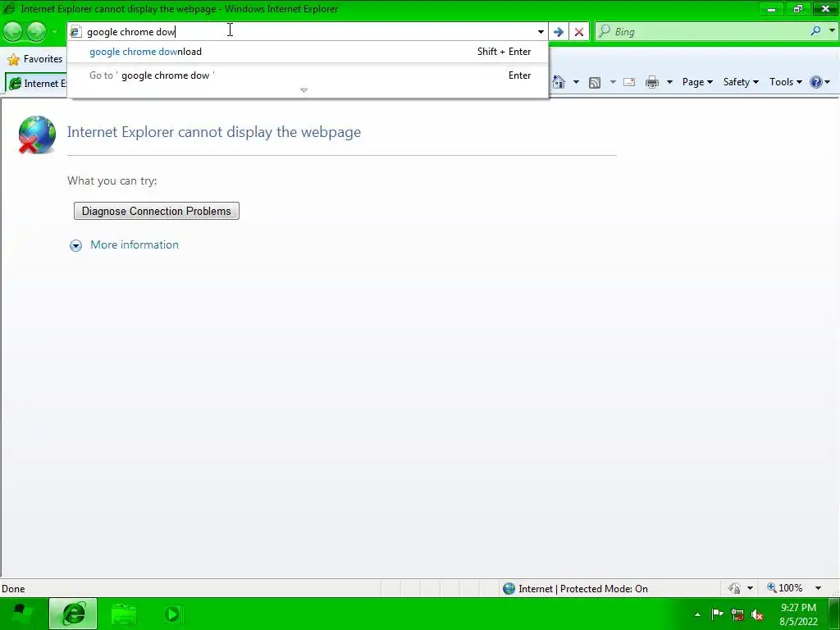Click the RSS Feeds icon

pos(595,82)
